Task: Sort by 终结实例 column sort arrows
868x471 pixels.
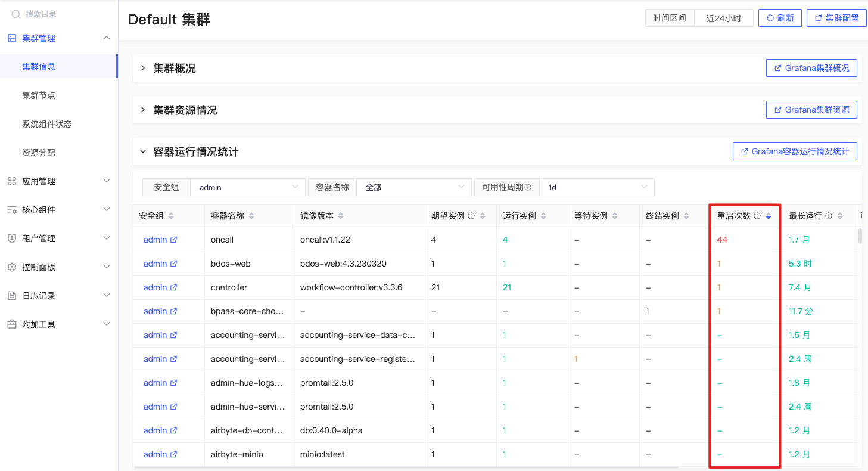Action: [x=686, y=216]
